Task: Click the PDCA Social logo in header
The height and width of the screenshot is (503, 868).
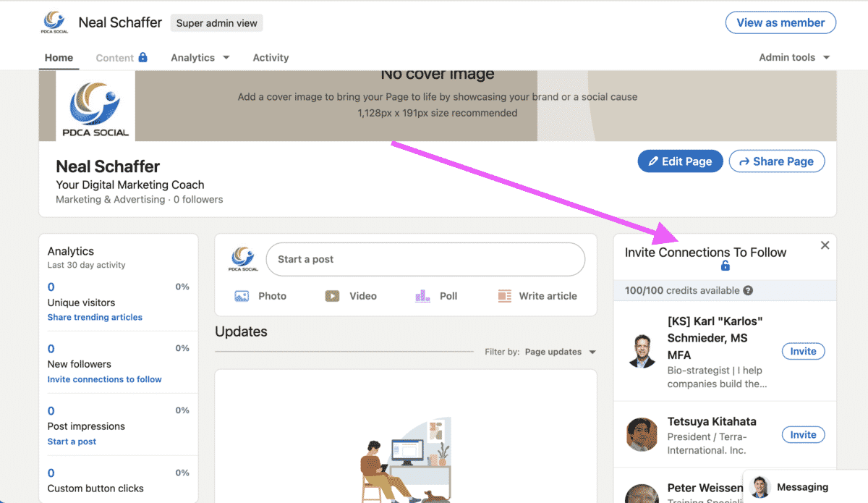Action: click(55, 22)
